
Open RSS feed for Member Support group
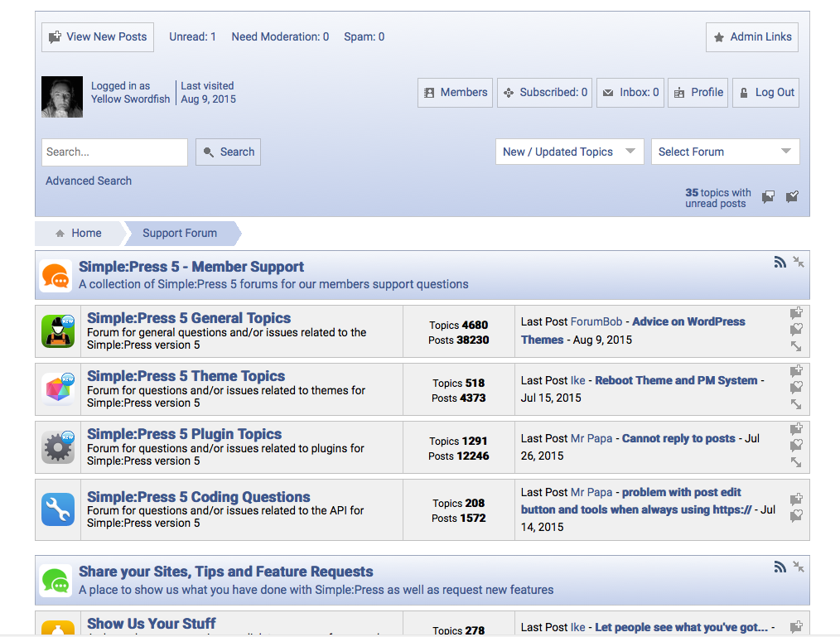point(780,263)
